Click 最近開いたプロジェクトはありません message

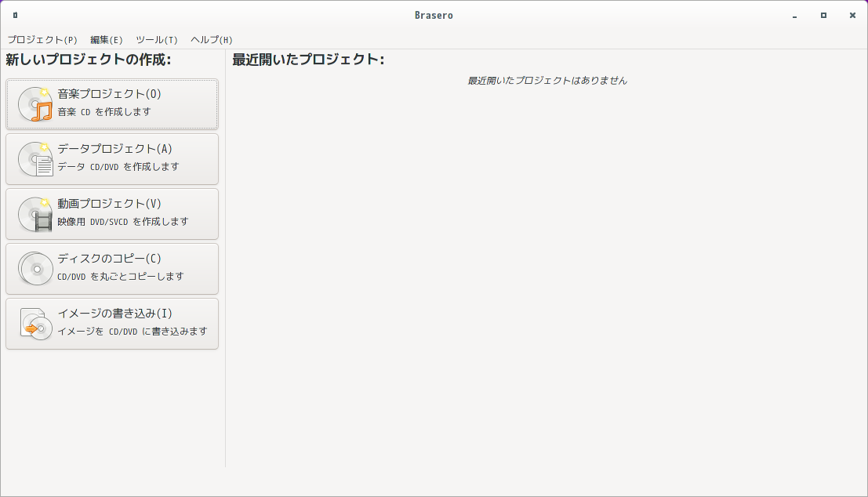[547, 81]
